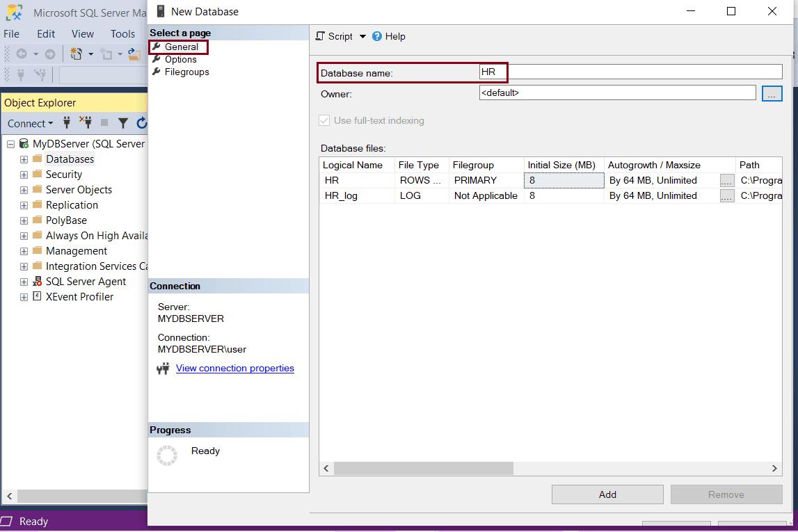Expand the Databases node
This screenshot has height=532, width=798.
click(x=23, y=159)
